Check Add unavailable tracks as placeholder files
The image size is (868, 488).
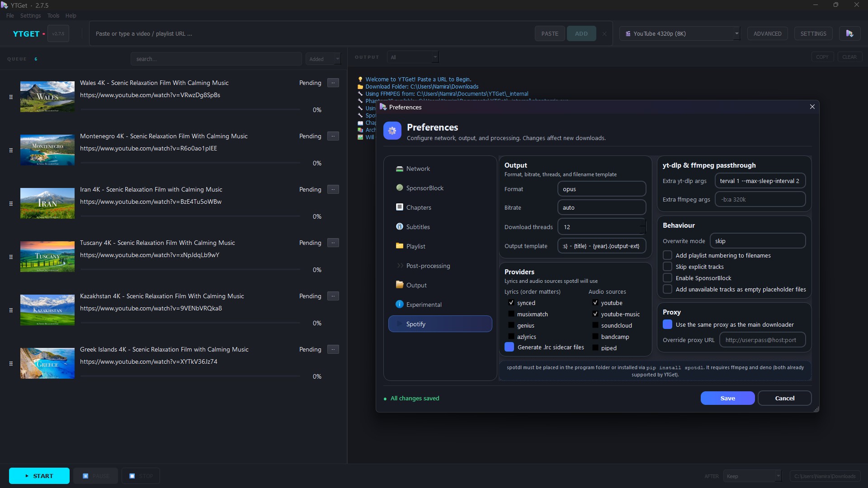(667, 289)
